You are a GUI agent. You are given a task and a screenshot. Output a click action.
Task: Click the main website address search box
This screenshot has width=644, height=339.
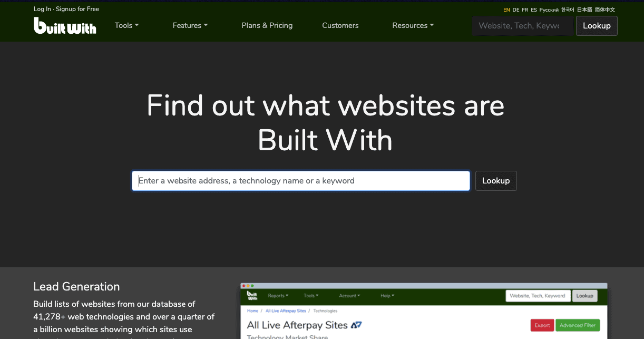click(301, 181)
